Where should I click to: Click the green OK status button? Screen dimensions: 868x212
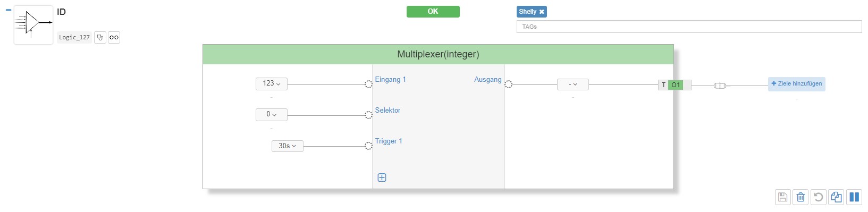click(433, 12)
